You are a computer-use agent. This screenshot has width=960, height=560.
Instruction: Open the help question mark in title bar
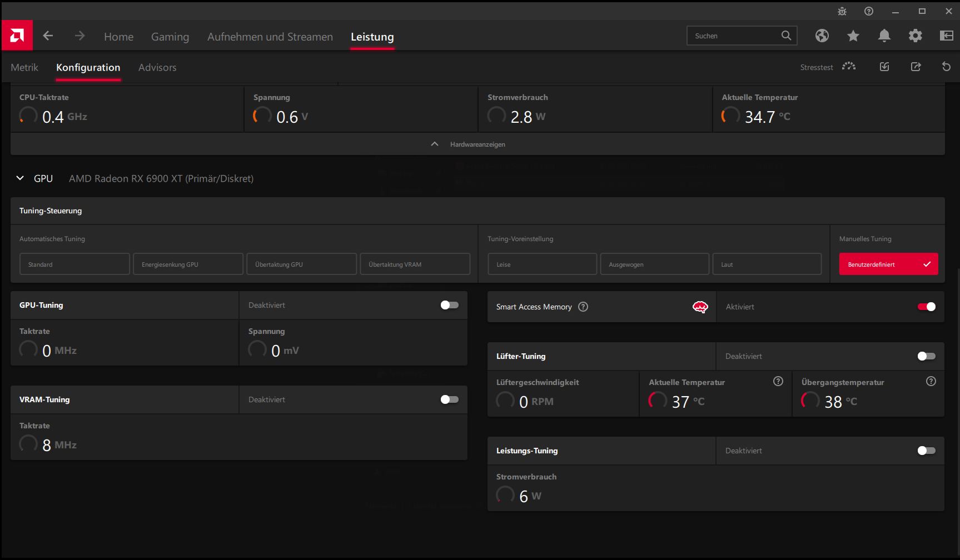click(869, 11)
